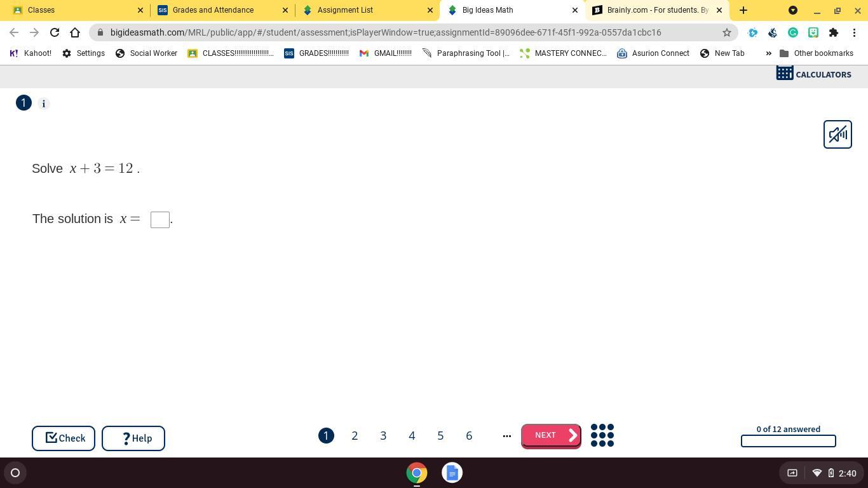Open the clock showing 2:40
This screenshot has width=868, height=488.
click(848, 473)
